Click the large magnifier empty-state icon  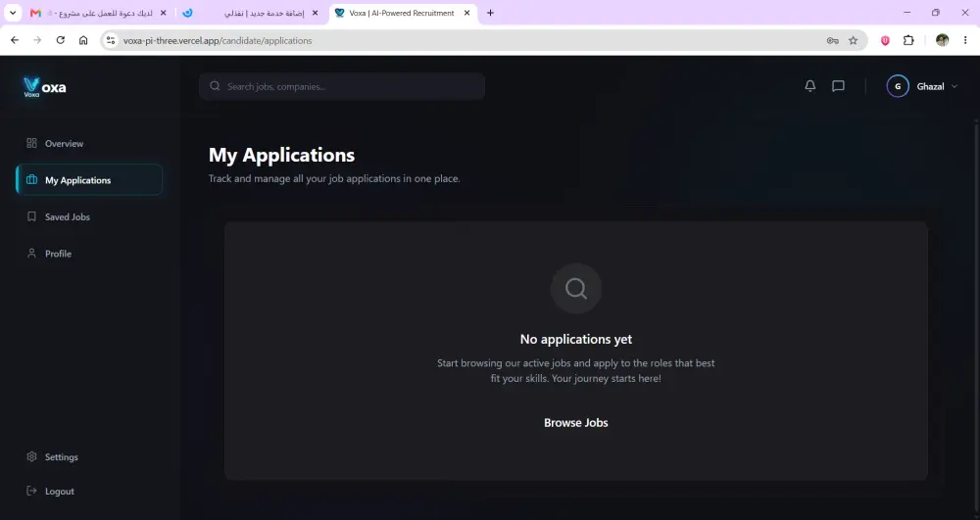(x=575, y=289)
